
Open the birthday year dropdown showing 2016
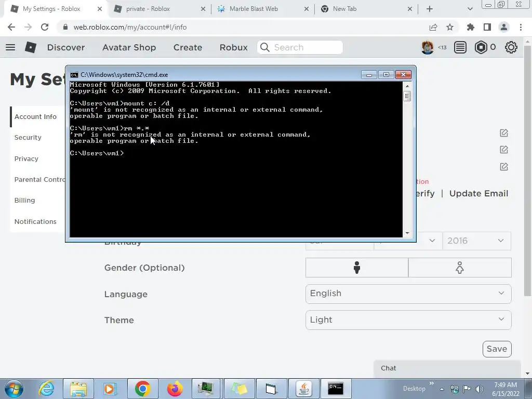(477, 241)
